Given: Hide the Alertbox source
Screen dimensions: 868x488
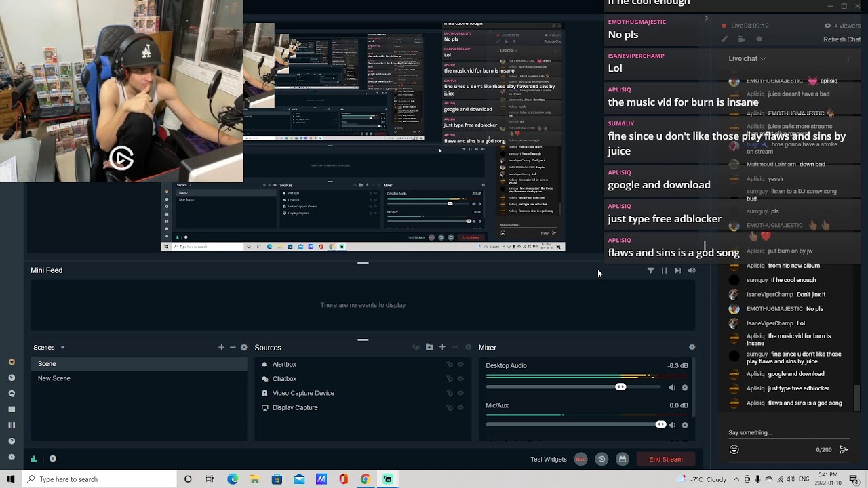Looking at the screenshot, I should point(460,365).
